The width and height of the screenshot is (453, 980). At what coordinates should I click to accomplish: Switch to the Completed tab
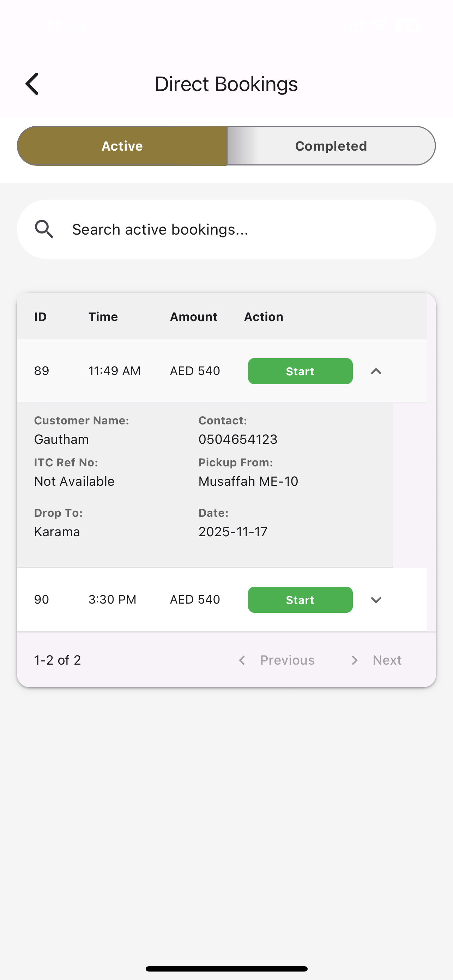(x=331, y=146)
